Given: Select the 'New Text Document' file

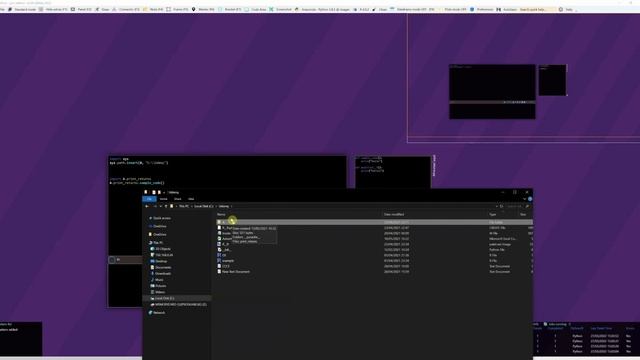Looking at the screenshot, I should point(234,271).
